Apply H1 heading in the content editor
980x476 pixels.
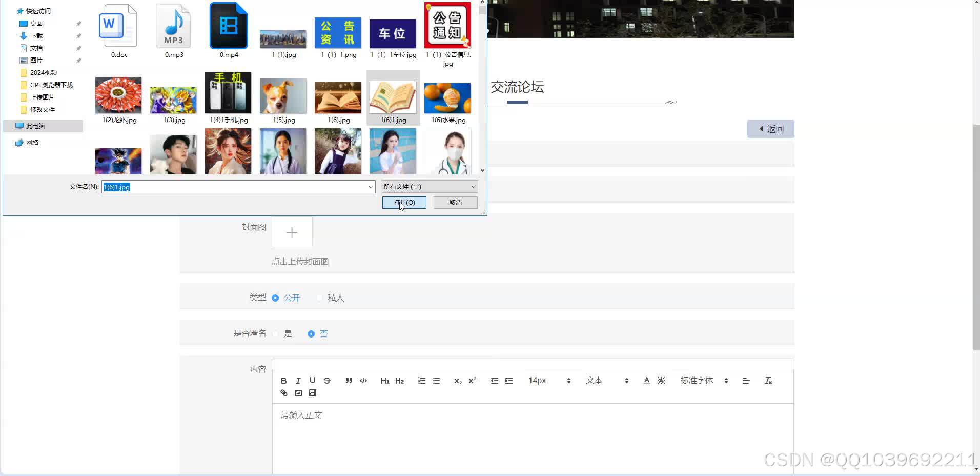pos(385,380)
